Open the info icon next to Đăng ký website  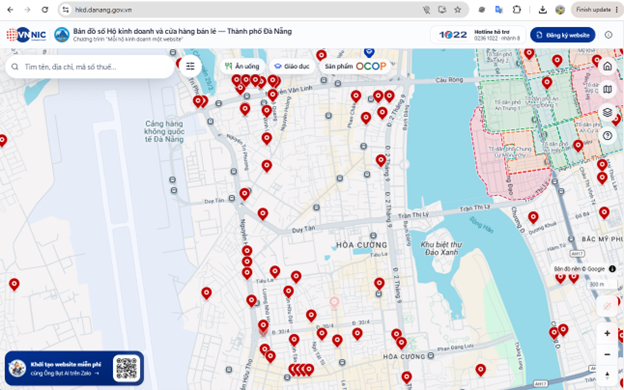point(608,35)
